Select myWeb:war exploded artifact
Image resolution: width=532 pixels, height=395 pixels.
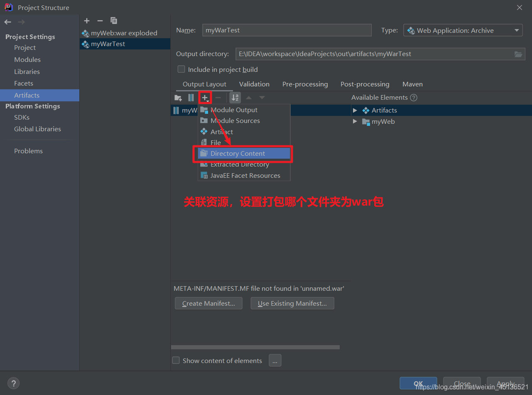125,33
